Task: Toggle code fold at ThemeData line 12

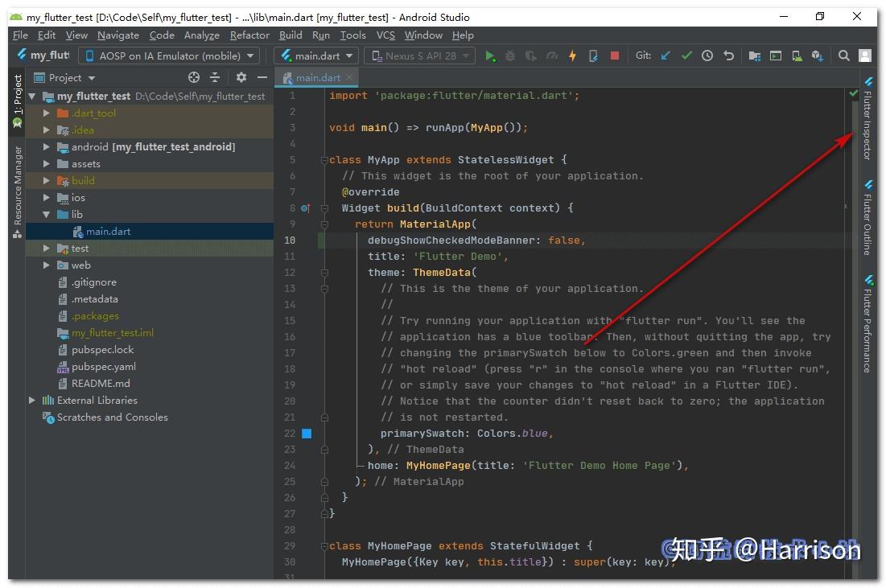Action: [324, 273]
